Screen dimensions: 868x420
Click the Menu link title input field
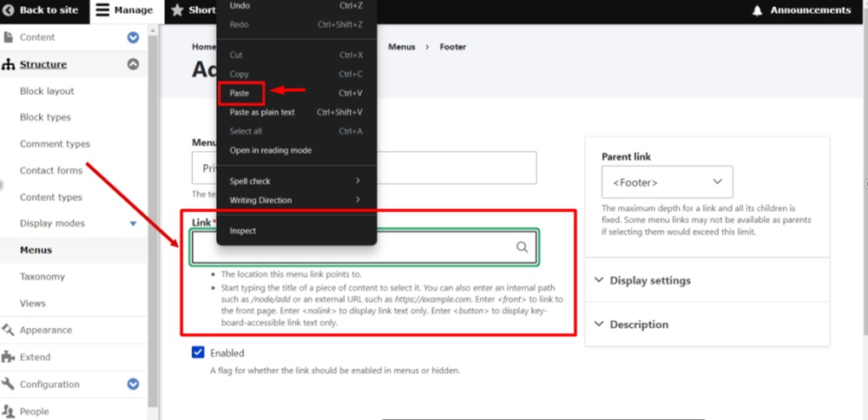[364, 167]
